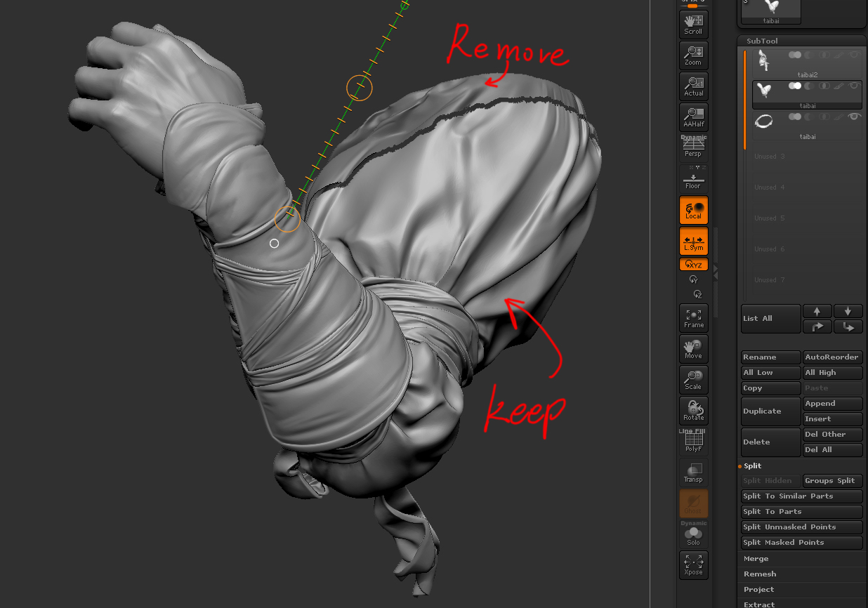Toggle eye visibility for taibai2 subtool
This screenshot has width=868, height=608.
coord(854,55)
